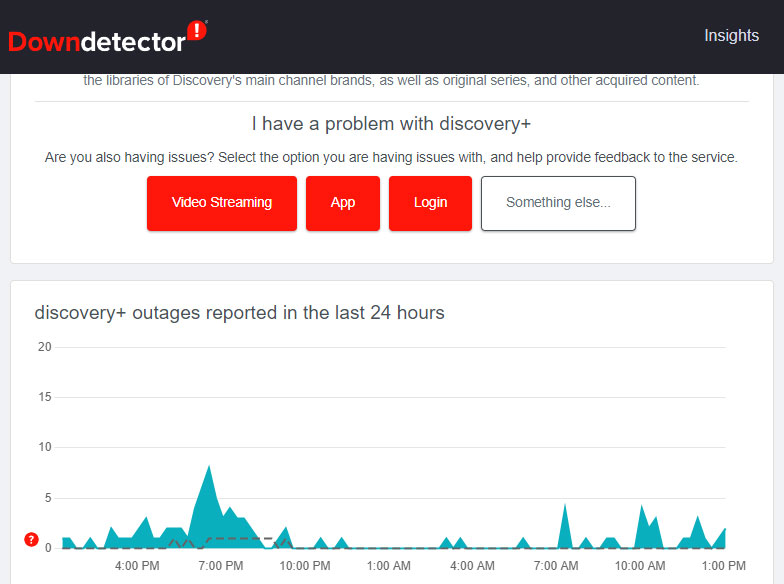
Task: Click the 7:00 AM axis label
Action: (556, 566)
